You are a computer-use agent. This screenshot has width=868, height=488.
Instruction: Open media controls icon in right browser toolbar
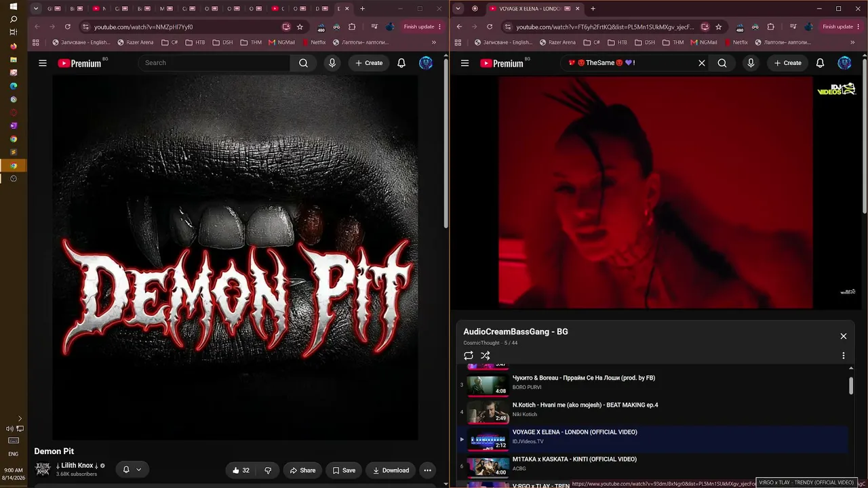pos(793,27)
